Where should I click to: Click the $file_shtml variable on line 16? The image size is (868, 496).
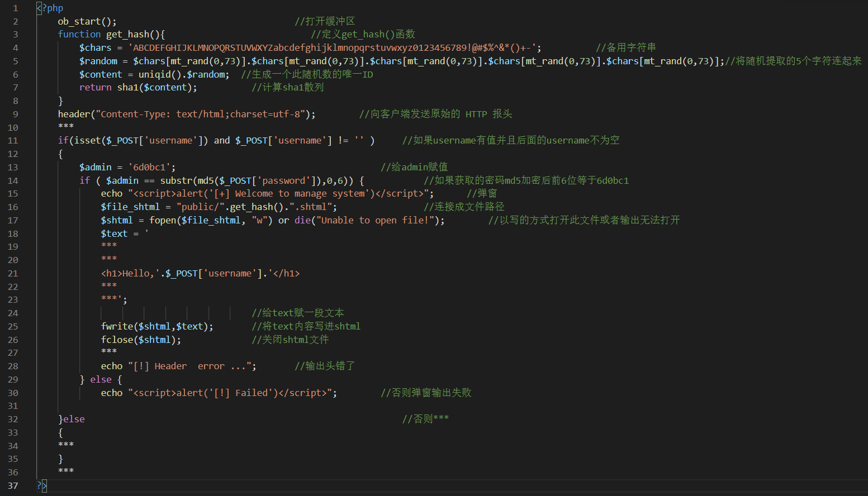pyautogui.click(x=130, y=207)
